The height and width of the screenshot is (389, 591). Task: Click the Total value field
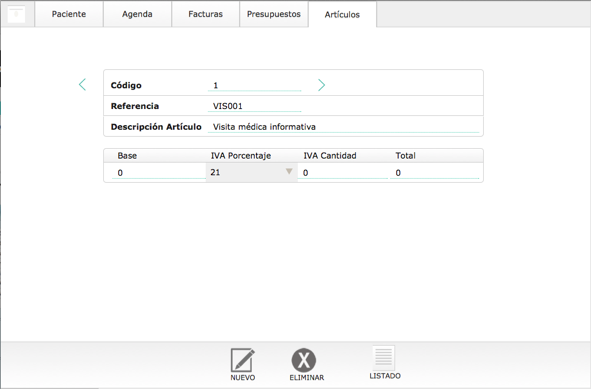pyautogui.click(x=435, y=173)
